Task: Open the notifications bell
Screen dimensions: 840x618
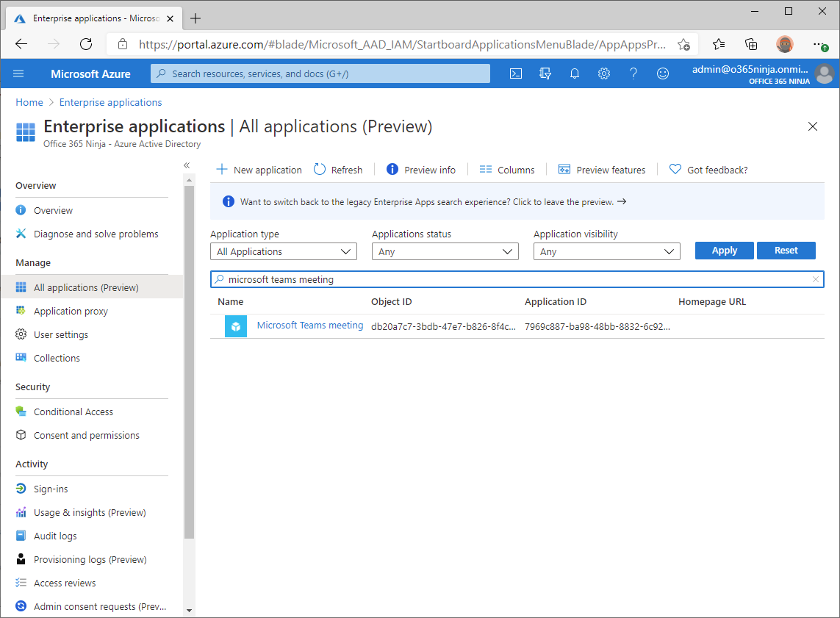Action: click(x=574, y=73)
